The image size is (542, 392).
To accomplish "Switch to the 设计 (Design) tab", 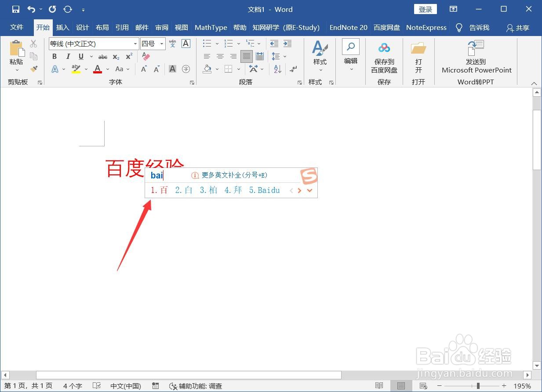I will pyautogui.click(x=83, y=27).
